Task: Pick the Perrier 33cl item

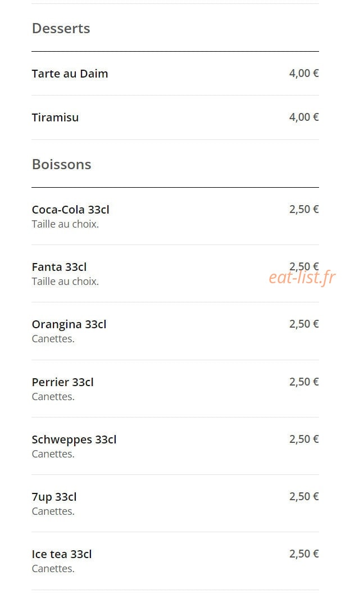Action: 62,382
